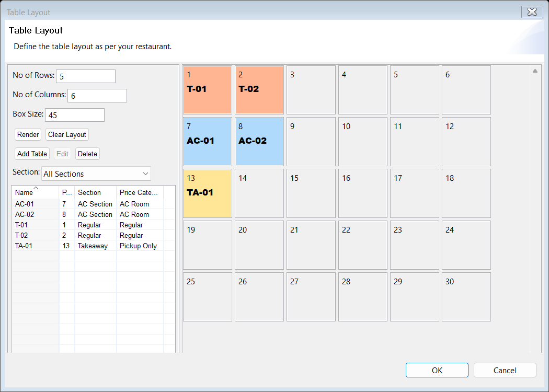
Task: Click empty grid box 10
Action: click(x=363, y=142)
